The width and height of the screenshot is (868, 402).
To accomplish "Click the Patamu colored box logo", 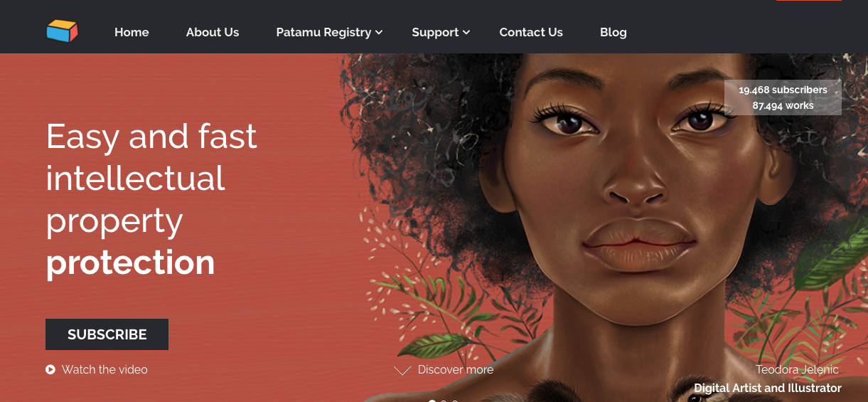I will (62, 31).
